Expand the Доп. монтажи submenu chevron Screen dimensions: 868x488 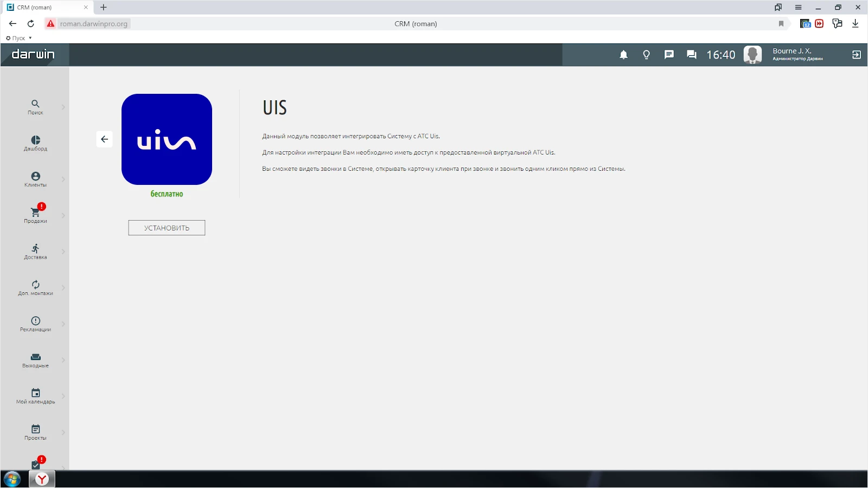[x=63, y=288]
